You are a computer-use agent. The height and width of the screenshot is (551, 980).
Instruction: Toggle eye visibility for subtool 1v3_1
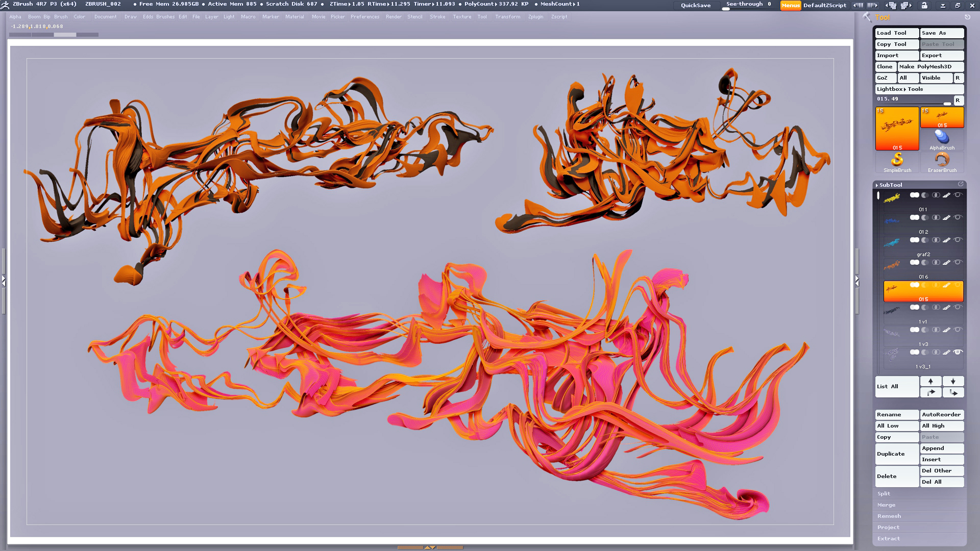[958, 352]
